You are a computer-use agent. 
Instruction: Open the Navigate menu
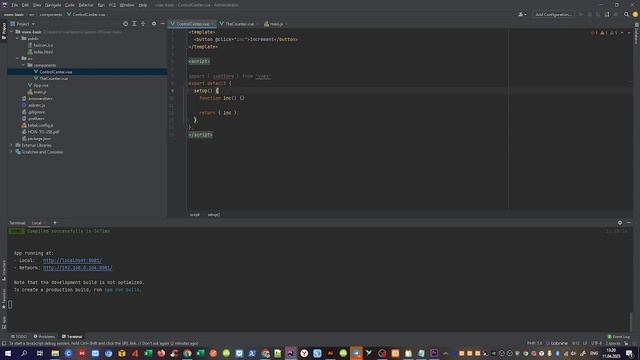(x=53, y=5)
